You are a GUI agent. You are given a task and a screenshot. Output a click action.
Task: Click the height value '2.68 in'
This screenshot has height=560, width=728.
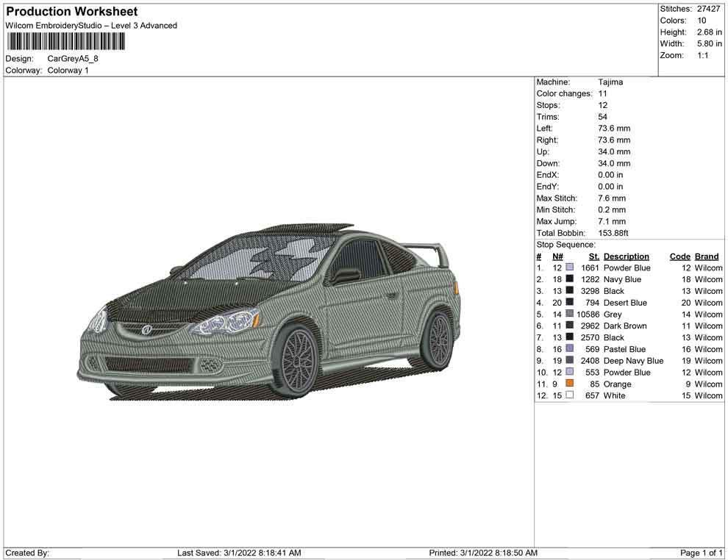[709, 32]
